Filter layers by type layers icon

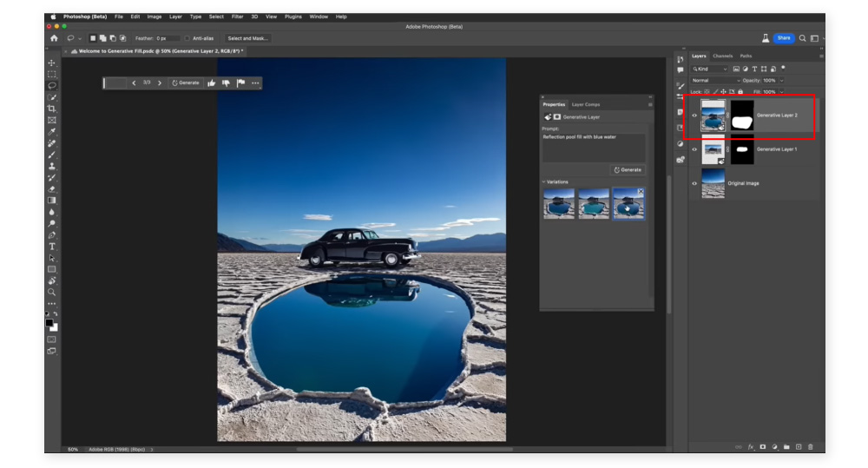pos(754,69)
